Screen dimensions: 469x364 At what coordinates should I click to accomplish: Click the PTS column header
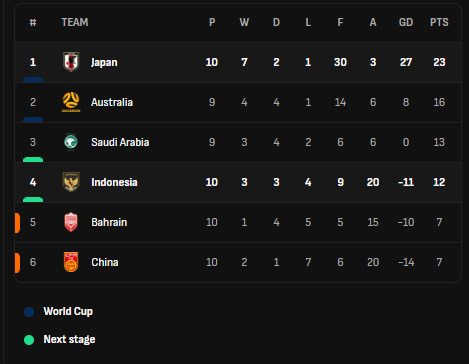click(x=439, y=22)
